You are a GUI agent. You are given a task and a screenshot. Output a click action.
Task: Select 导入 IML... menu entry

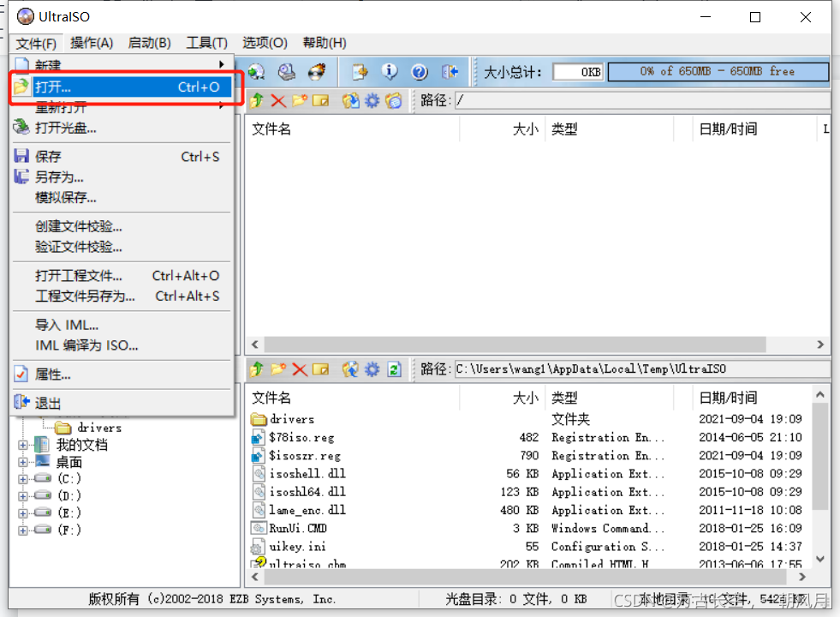click(122, 325)
